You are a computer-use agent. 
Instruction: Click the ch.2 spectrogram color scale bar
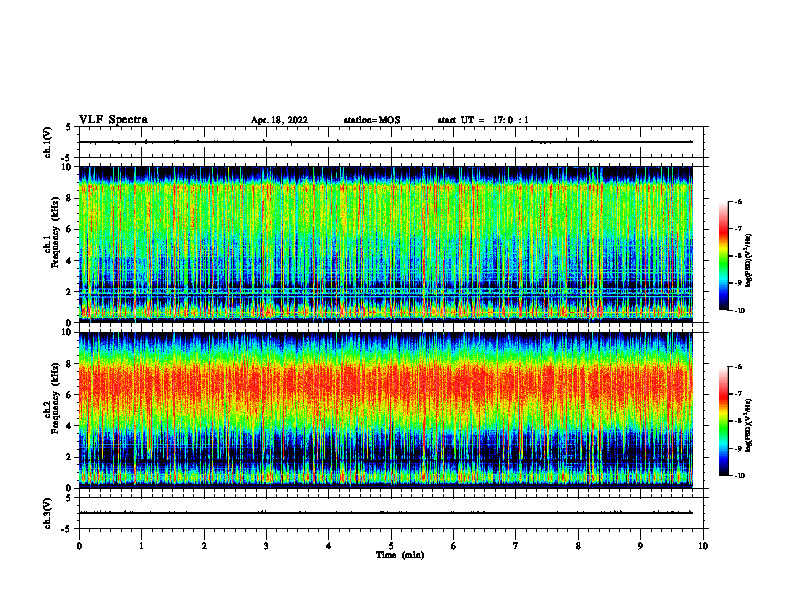(723, 421)
